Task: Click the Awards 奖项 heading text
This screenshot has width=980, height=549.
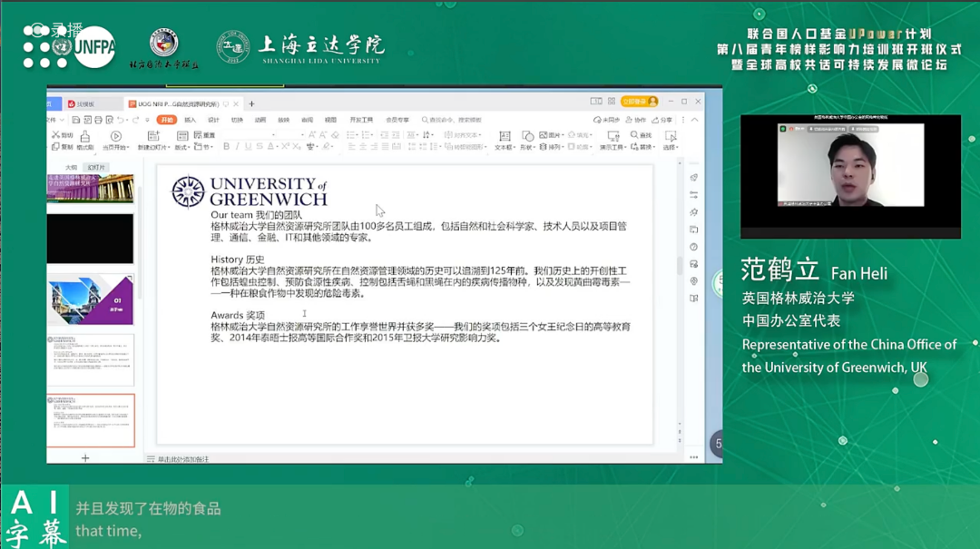Action: (x=238, y=315)
